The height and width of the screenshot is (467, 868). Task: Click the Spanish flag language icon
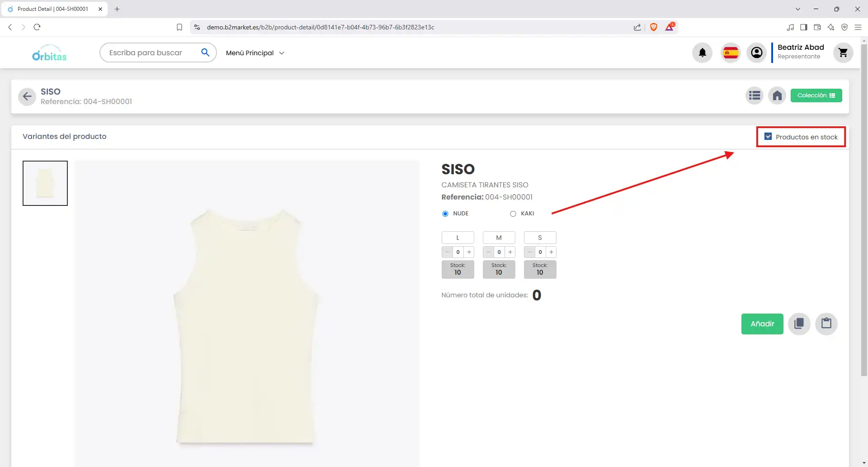click(x=731, y=53)
